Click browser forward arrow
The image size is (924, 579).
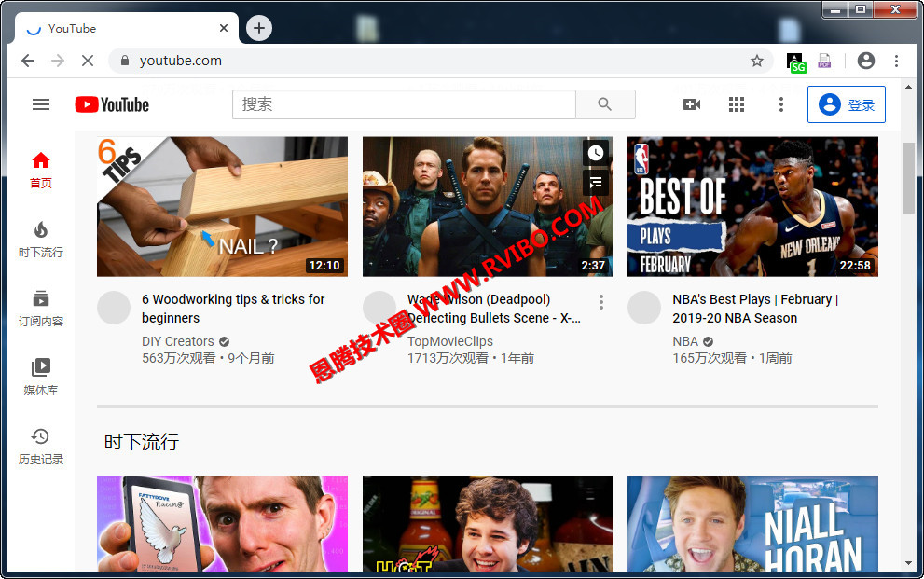click(57, 61)
